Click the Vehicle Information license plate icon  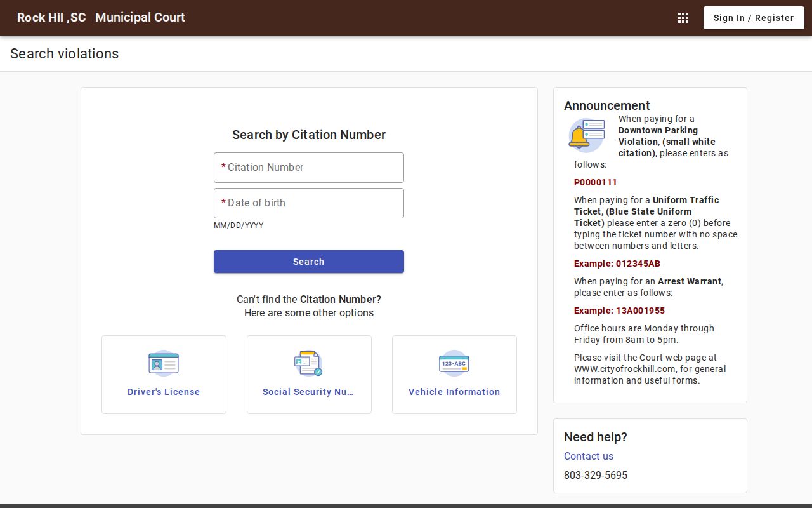point(454,363)
